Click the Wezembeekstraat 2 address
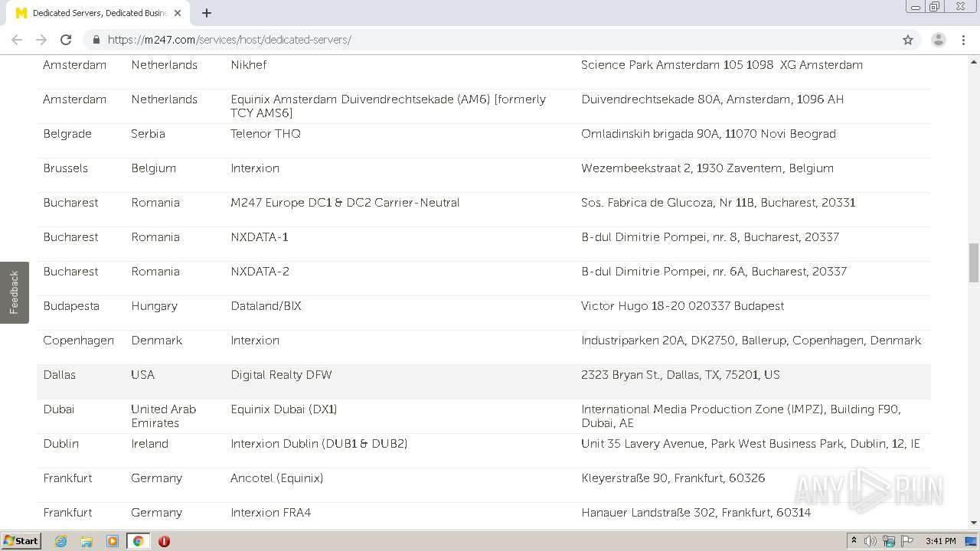 707,168
